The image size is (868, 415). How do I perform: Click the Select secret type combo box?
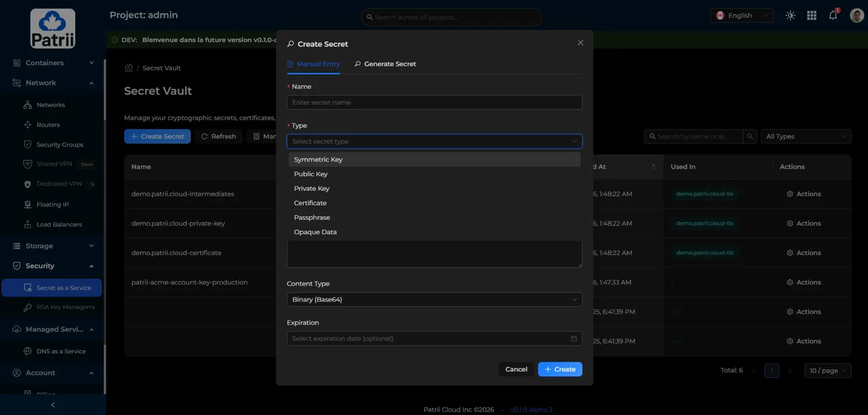(434, 141)
